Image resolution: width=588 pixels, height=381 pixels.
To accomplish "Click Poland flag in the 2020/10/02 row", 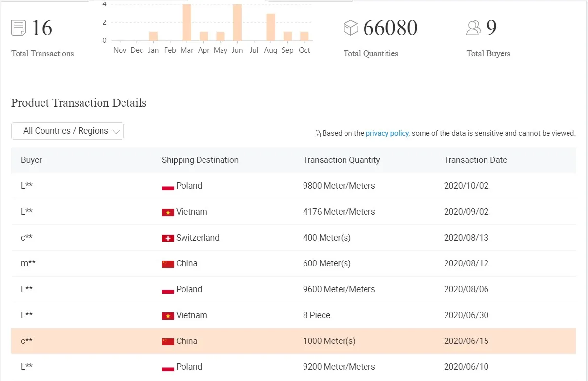I will click(168, 186).
